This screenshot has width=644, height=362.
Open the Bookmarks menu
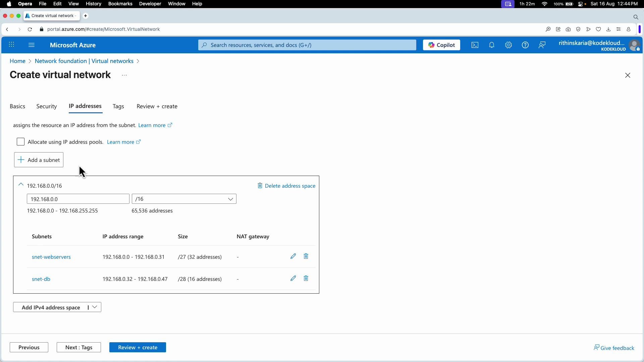point(120,4)
